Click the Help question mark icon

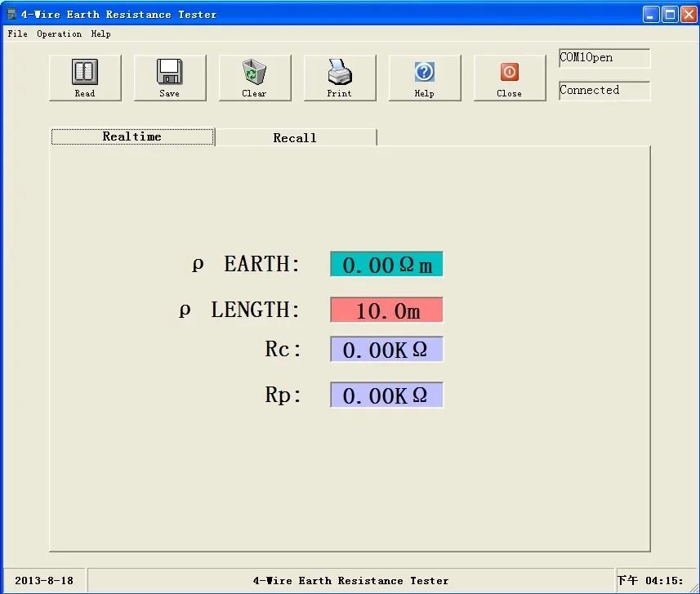point(424,72)
